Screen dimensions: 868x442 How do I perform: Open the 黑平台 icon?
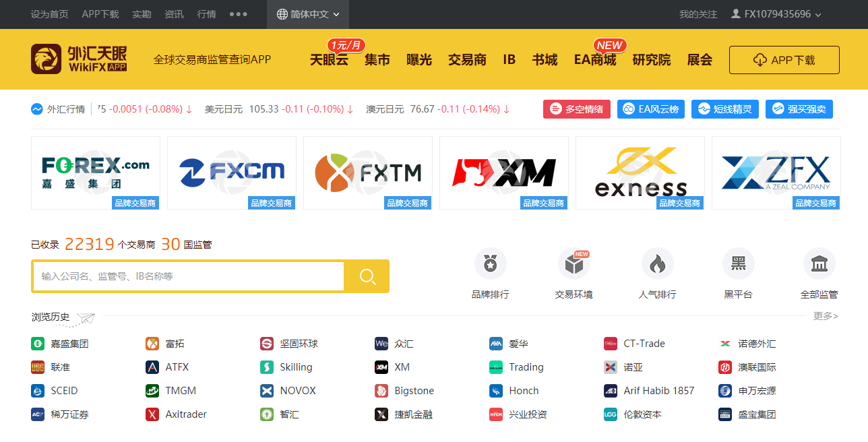739,263
